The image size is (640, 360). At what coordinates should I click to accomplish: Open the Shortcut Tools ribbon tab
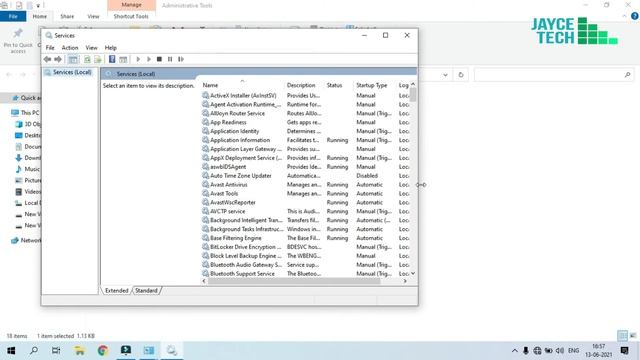coord(131,16)
